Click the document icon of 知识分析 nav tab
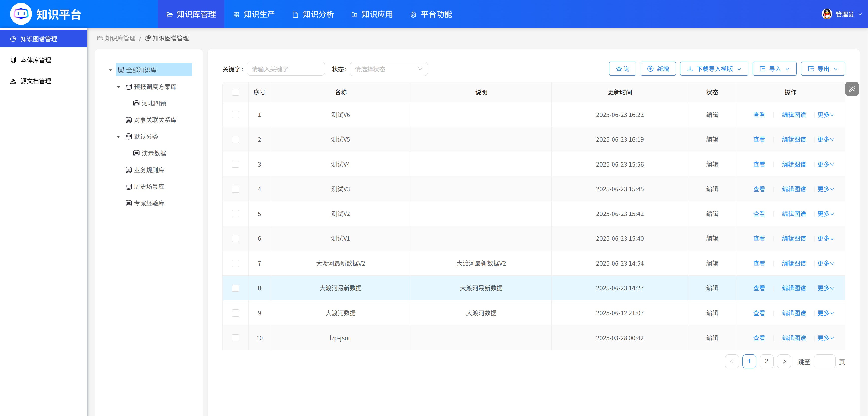 click(295, 15)
